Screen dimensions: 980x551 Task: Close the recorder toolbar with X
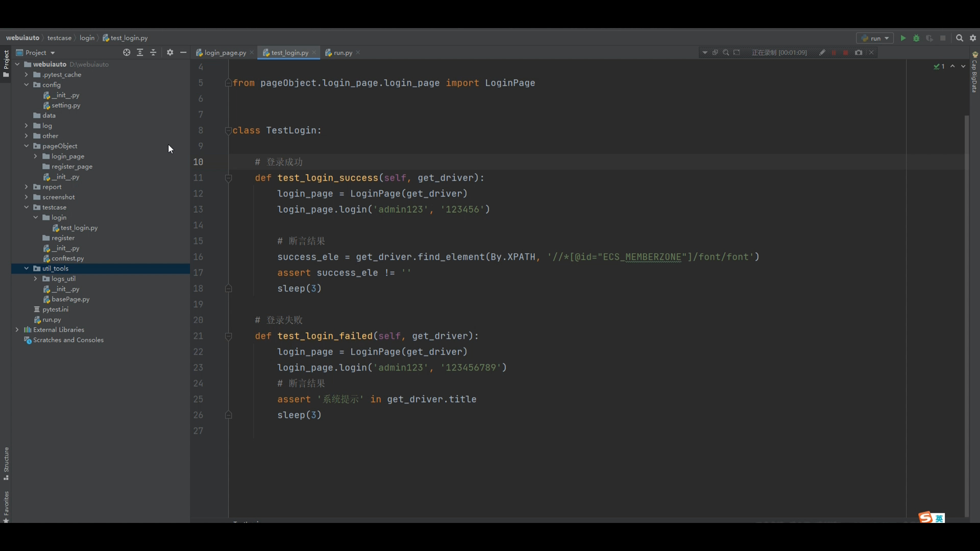point(871,53)
